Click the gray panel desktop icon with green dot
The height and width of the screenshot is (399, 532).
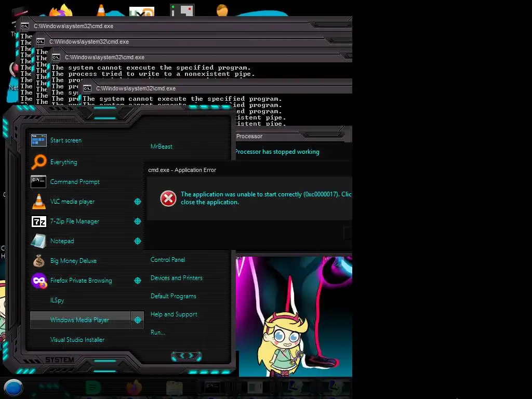point(182,10)
